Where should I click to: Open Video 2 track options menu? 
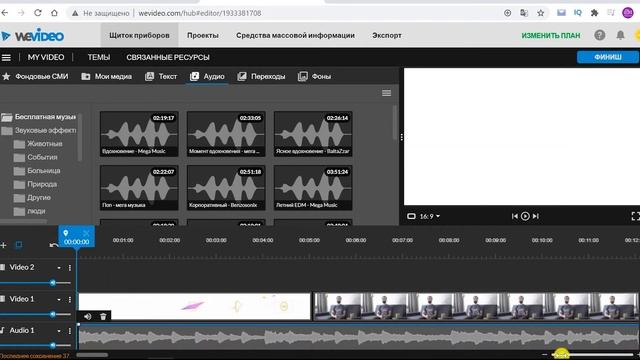pyautogui.click(x=70, y=268)
